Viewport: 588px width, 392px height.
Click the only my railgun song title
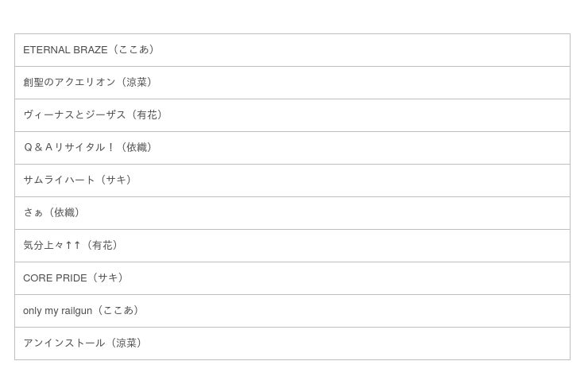pyautogui.click(x=57, y=311)
